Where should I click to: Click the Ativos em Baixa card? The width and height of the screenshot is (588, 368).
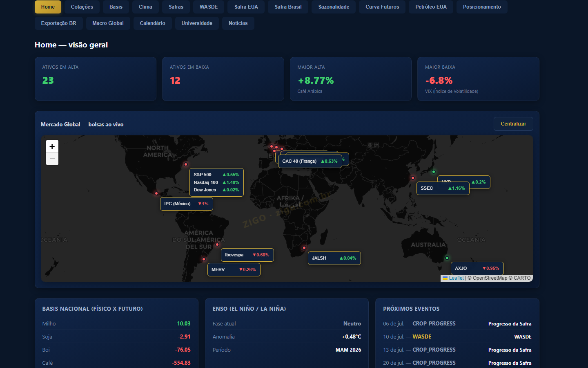click(x=223, y=79)
